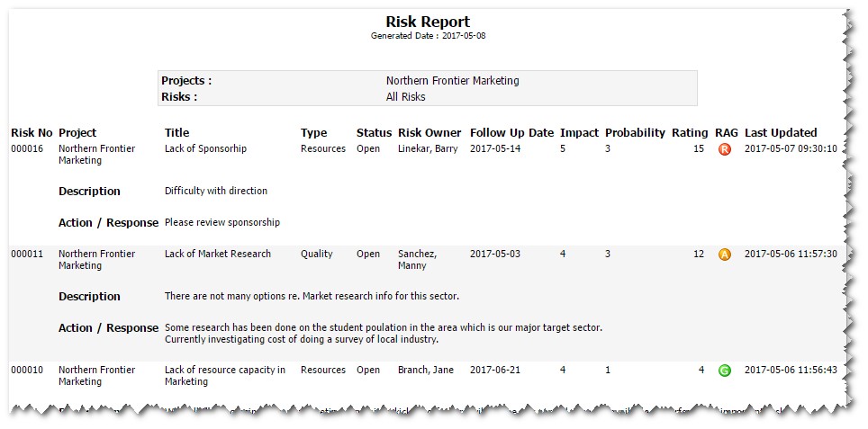This screenshot has width=868, height=429.
Task: Click the Risk No column header
Action: [x=32, y=133]
